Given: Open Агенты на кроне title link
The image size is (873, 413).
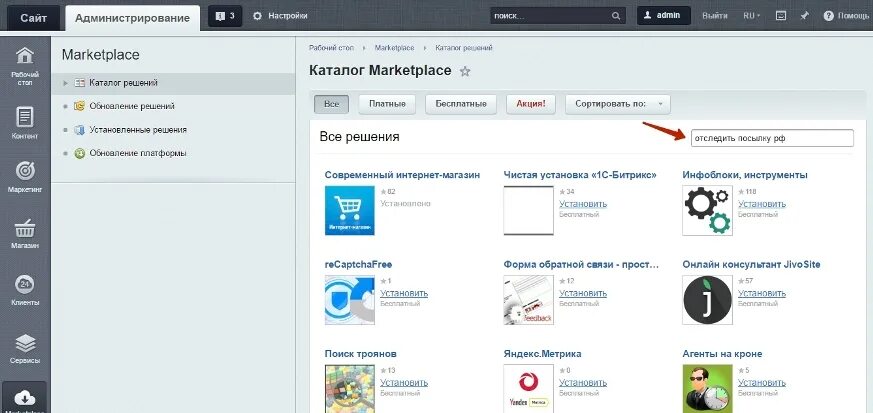Looking at the screenshot, I should click(722, 354).
